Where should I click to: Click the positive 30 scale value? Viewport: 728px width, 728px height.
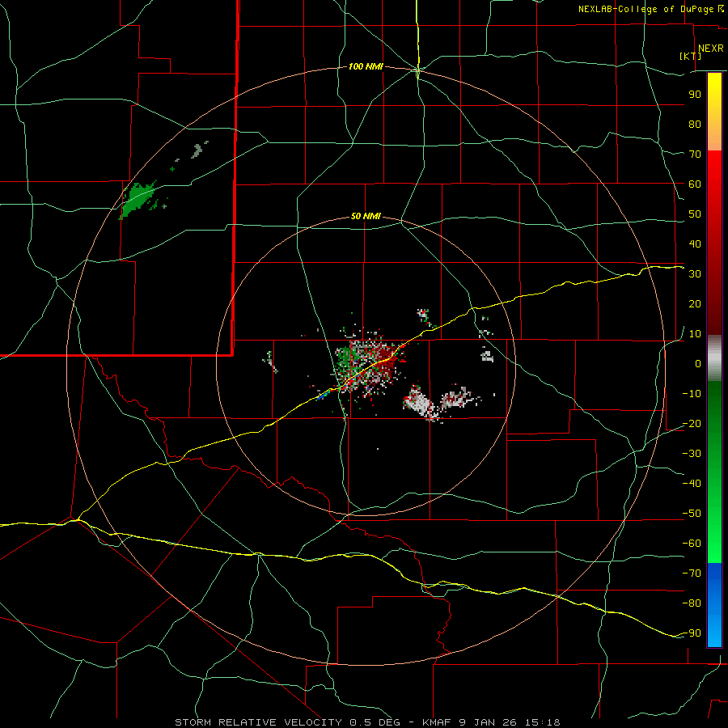(x=695, y=274)
